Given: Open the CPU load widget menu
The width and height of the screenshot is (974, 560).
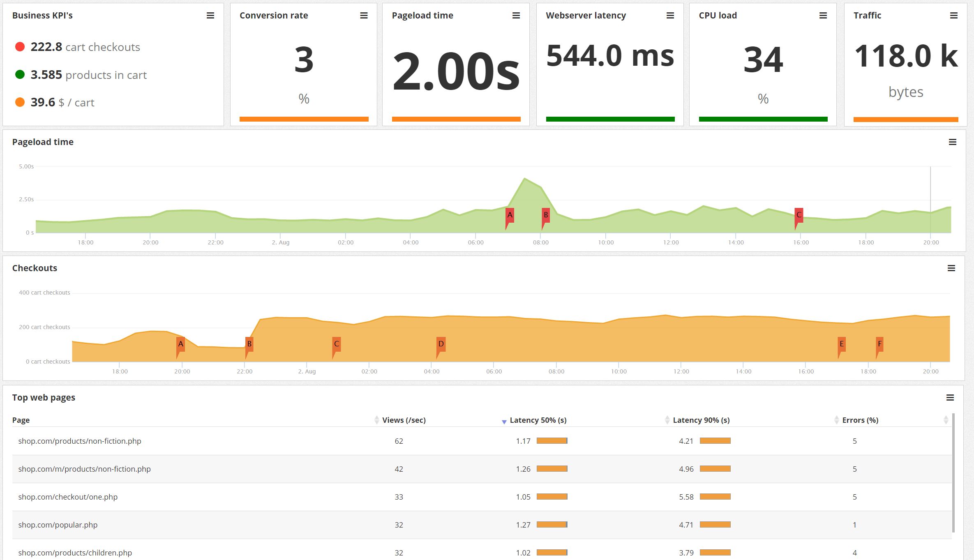Looking at the screenshot, I should pyautogui.click(x=822, y=15).
